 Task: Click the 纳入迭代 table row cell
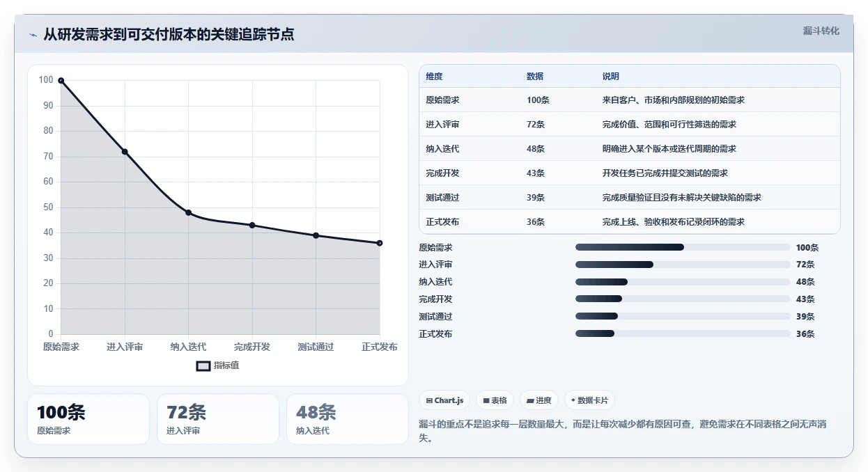[442, 149]
